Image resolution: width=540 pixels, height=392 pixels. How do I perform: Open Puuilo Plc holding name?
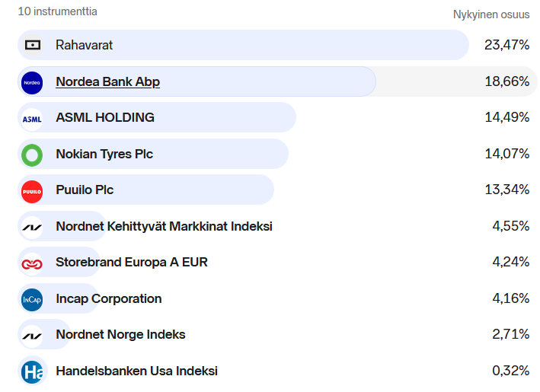(85, 190)
